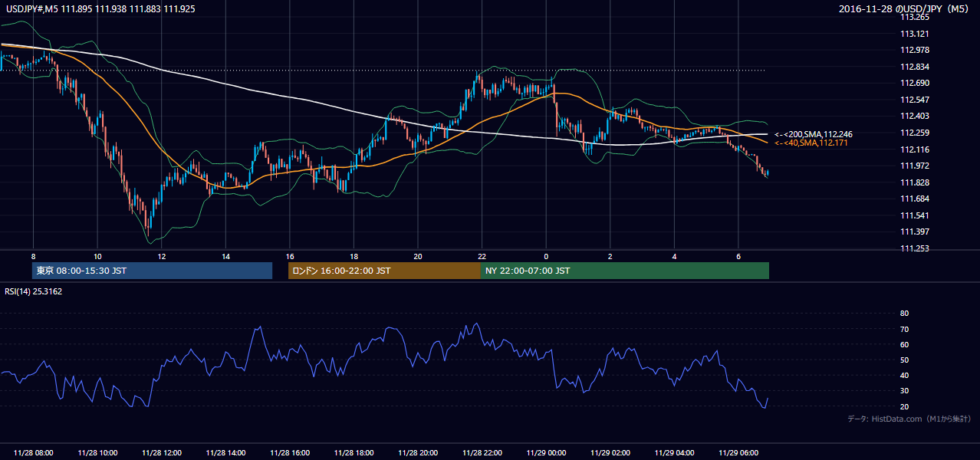Screen dimensions: 980x460
Task: Click hour label 22 under price chart
Action: pyautogui.click(x=482, y=256)
